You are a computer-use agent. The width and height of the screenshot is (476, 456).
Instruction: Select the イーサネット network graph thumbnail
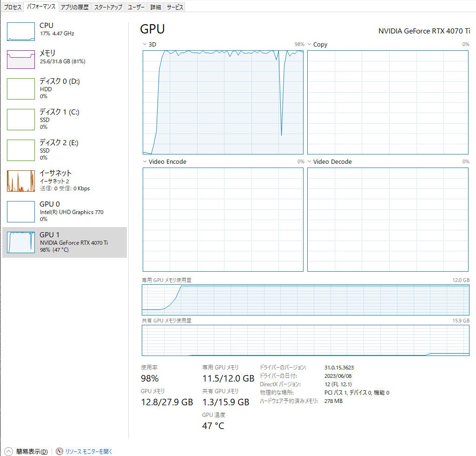[x=21, y=181]
